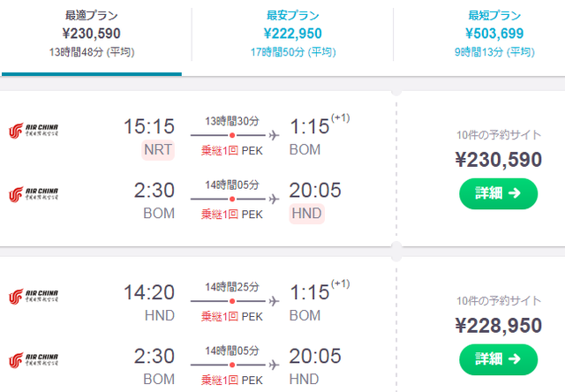
Task: Click red stopover dot on 13時間30分 route
Action: 232,135
